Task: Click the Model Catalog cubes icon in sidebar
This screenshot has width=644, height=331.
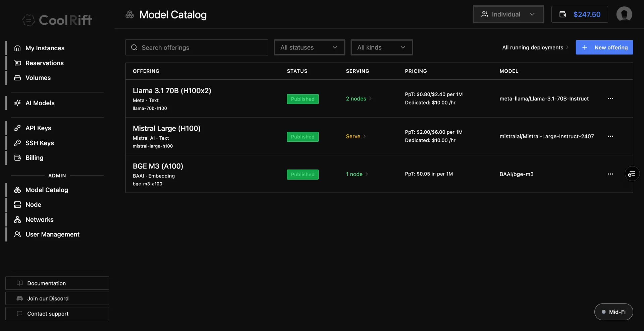Action: tap(17, 190)
